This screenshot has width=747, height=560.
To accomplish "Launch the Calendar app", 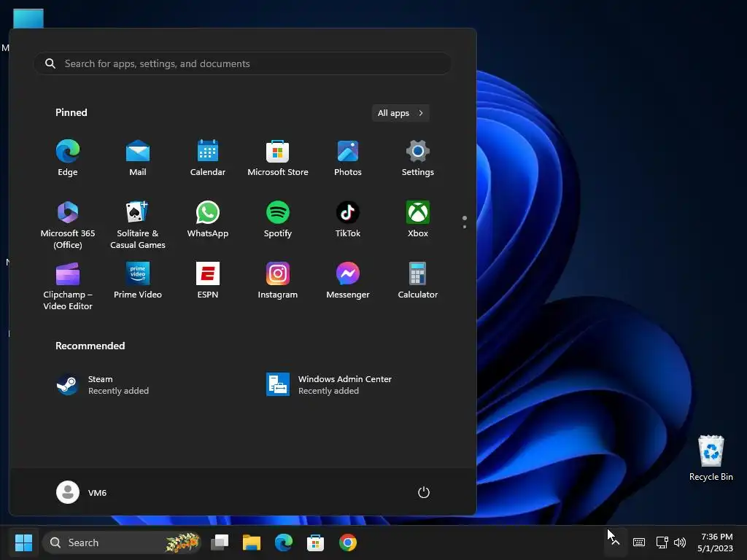I will (x=208, y=158).
